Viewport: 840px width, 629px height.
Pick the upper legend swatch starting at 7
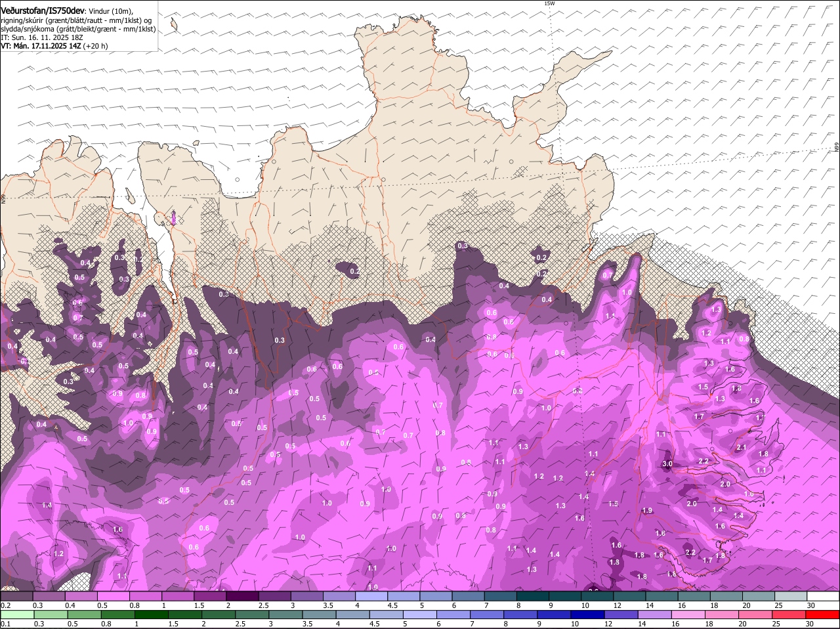pyautogui.click(x=499, y=596)
